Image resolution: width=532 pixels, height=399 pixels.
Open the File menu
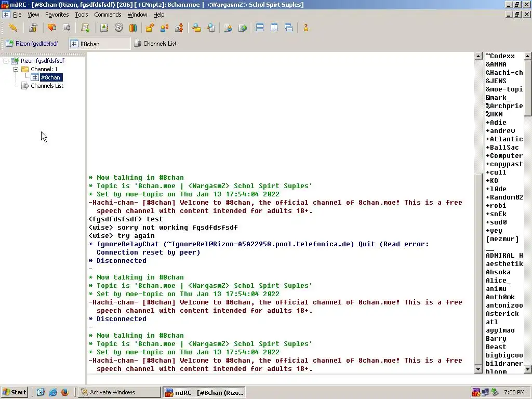[17, 15]
